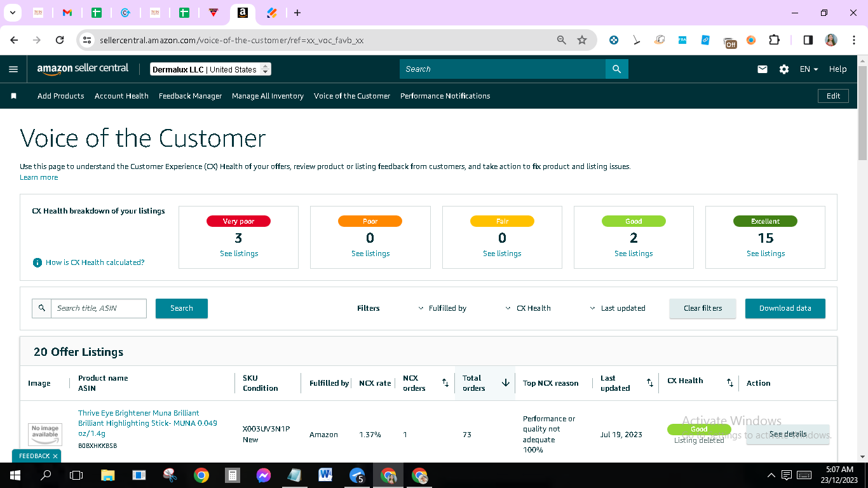Click the Search title, ASIN input field
This screenshot has width=868, height=488.
pos(98,308)
